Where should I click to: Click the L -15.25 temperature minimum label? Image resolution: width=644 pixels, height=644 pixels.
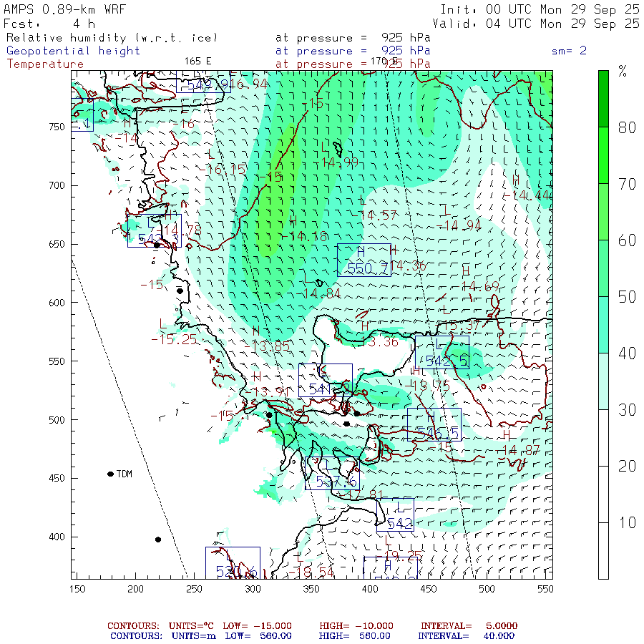tap(173, 332)
